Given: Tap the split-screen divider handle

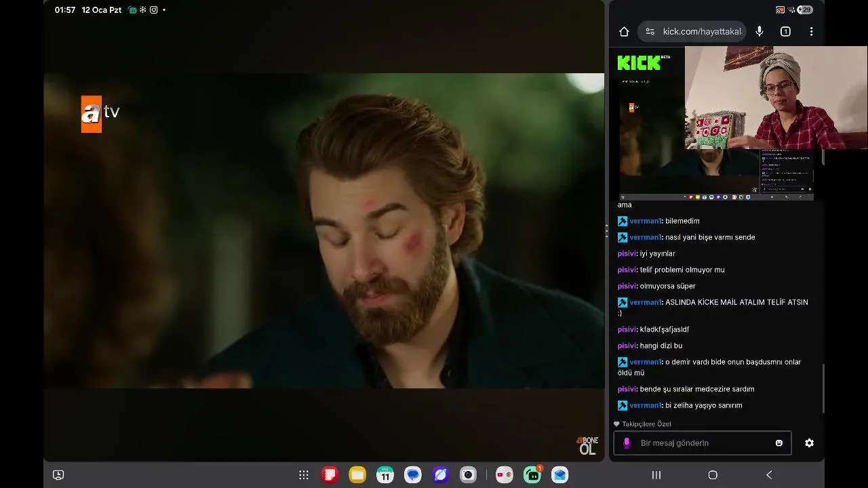Looking at the screenshot, I should click(x=606, y=231).
